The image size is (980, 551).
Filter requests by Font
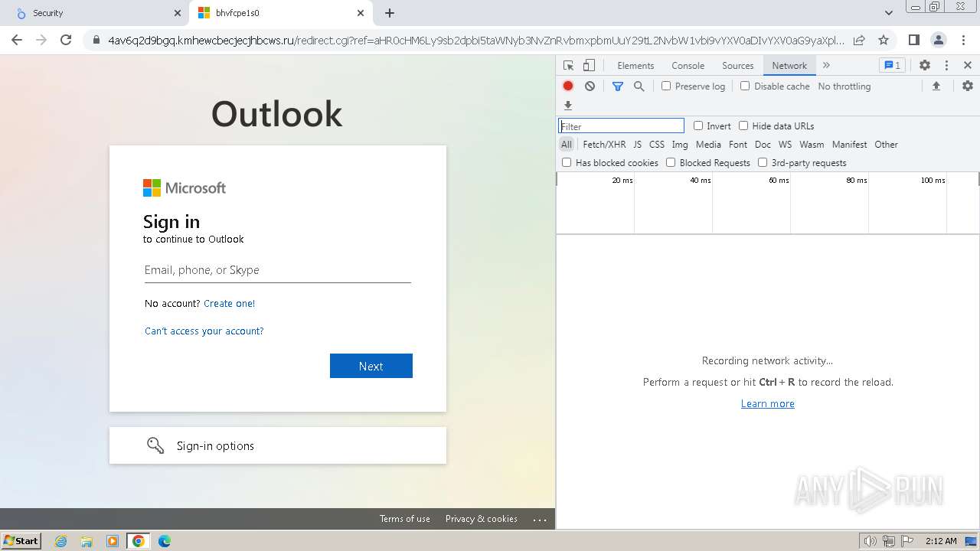(x=738, y=145)
